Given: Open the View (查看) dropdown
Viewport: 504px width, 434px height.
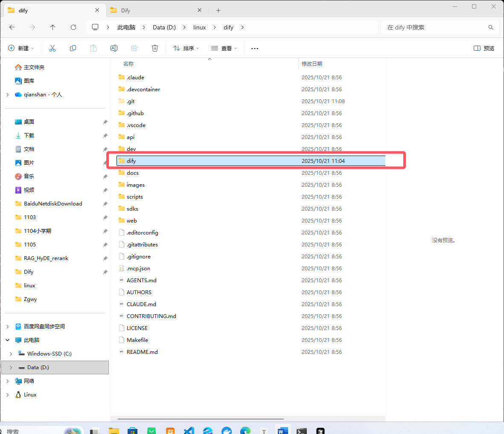Looking at the screenshot, I should (x=224, y=48).
